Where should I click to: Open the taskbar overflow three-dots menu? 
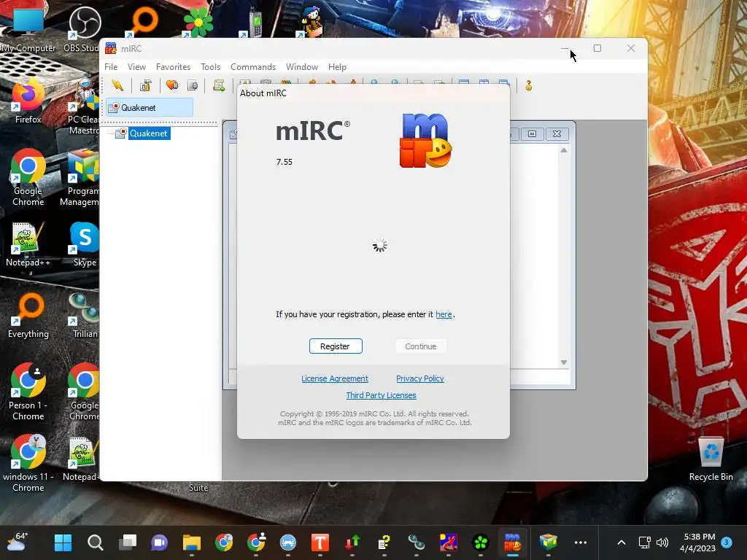click(580, 542)
